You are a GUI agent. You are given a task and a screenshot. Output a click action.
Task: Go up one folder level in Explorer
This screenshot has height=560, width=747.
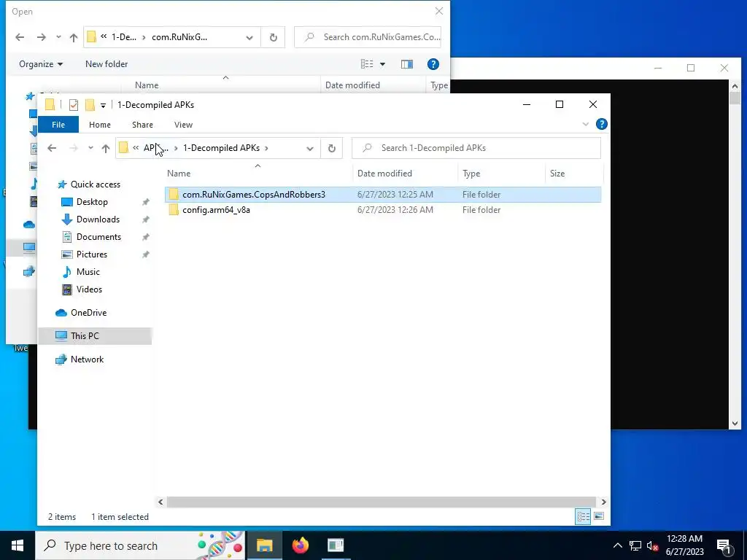pyautogui.click(x=106, y=148)
